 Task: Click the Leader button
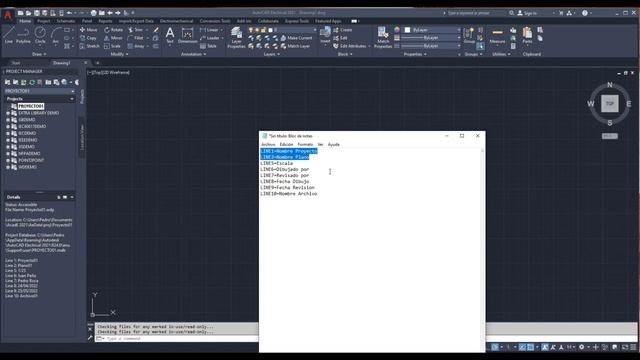210,38
